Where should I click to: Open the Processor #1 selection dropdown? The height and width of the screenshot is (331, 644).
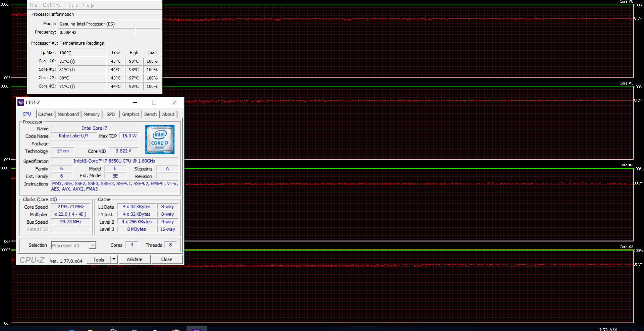73,245
